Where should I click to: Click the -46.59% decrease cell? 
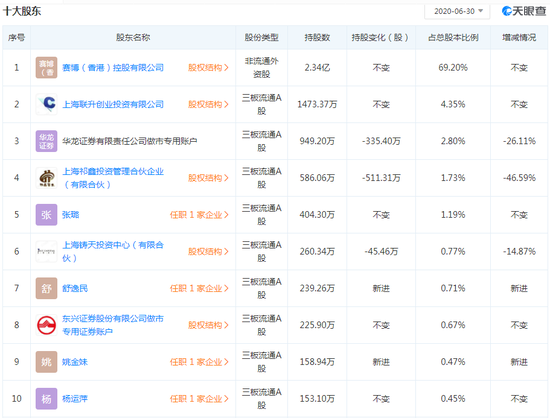pos(519,178)
